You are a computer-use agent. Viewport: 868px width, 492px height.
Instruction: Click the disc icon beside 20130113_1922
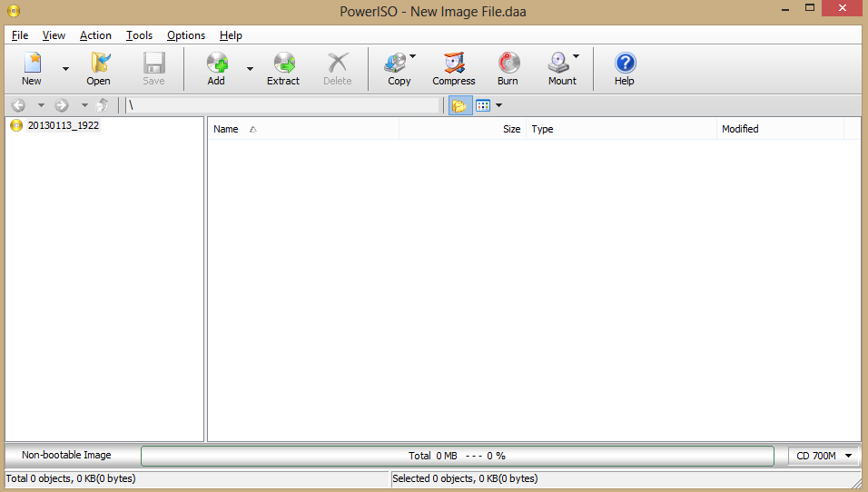(x=16, y=125)
